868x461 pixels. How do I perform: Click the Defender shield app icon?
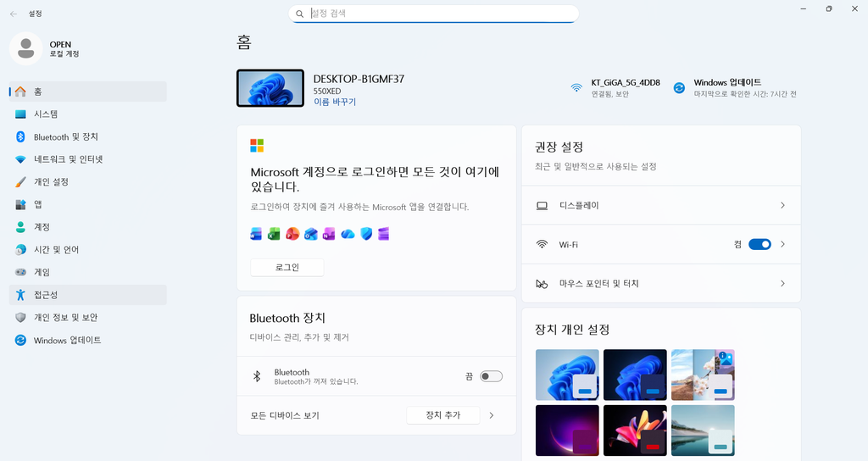point(366,234)
